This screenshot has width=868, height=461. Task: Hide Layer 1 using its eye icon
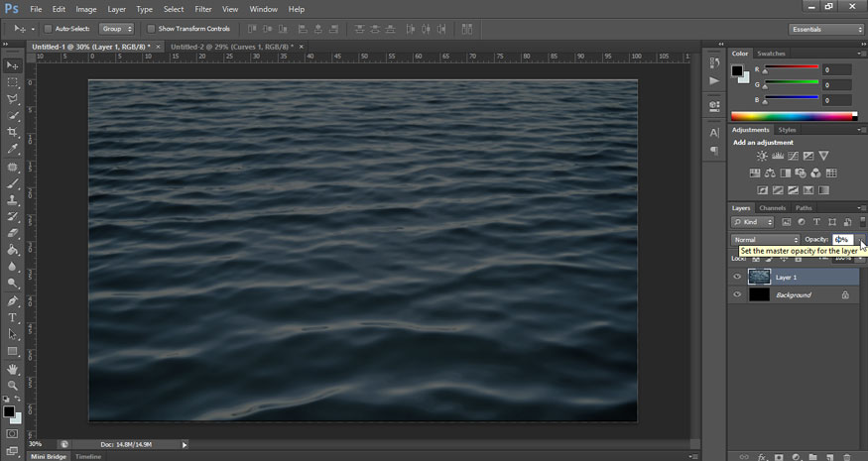tap(737, 278)
